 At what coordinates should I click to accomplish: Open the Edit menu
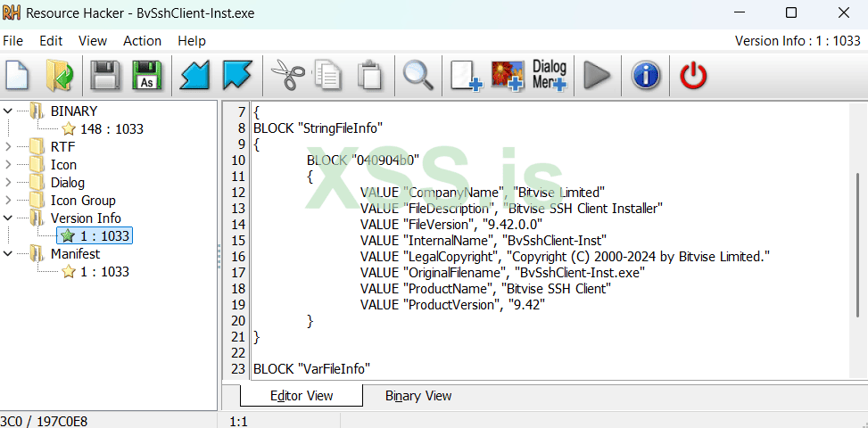[x=51, y=41]
